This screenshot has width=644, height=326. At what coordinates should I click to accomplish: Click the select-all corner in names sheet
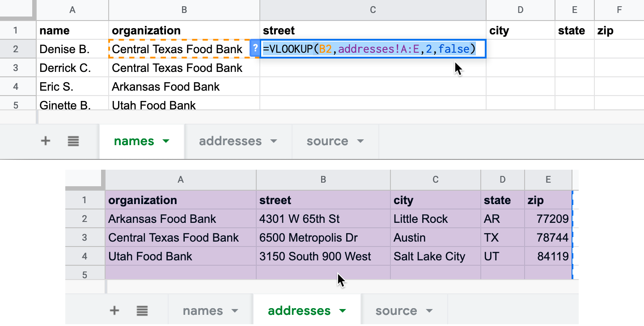point(17,9)
